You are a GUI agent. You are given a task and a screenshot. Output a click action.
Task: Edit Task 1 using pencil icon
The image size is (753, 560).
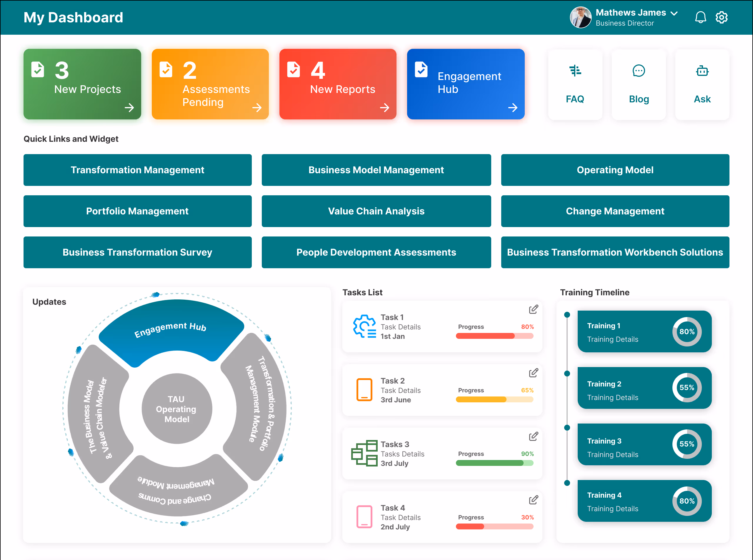[x=533, y=309]
